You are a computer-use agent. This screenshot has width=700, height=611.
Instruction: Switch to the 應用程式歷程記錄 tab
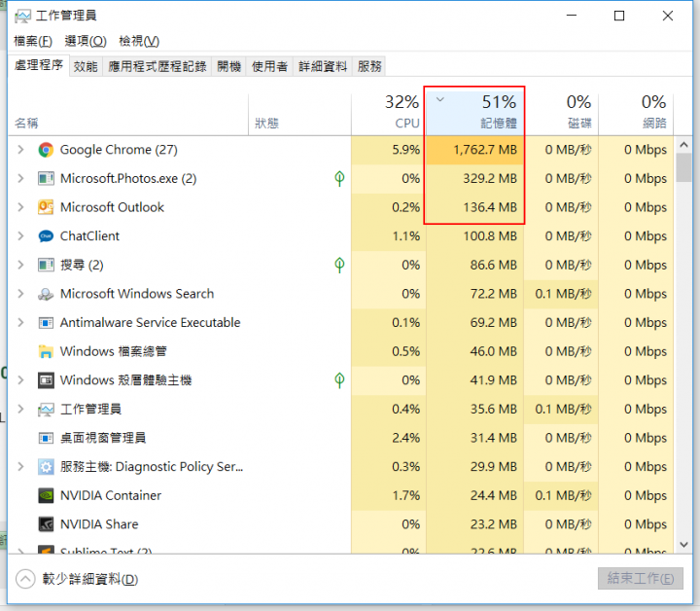click(x=157, y=66)
